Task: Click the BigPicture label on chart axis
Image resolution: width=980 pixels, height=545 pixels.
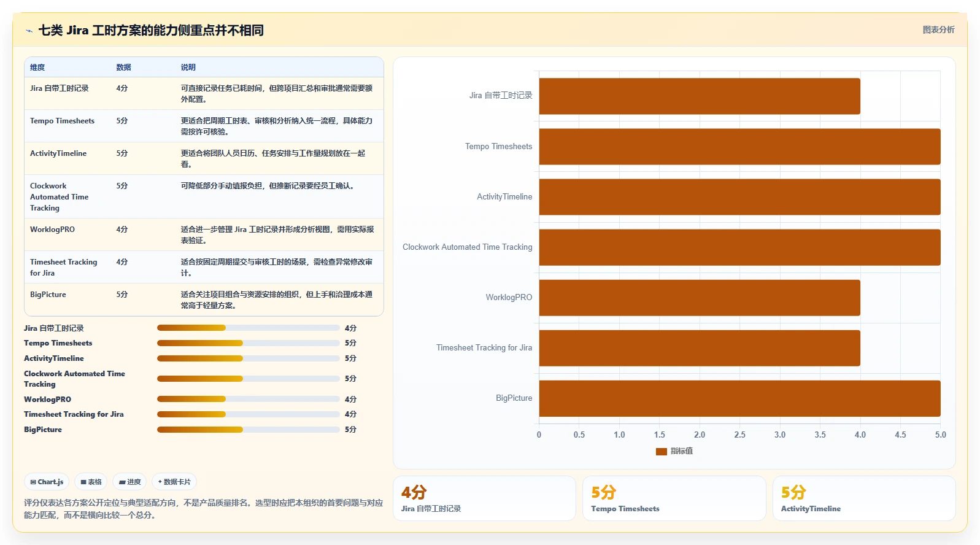Action: point(514,398)
